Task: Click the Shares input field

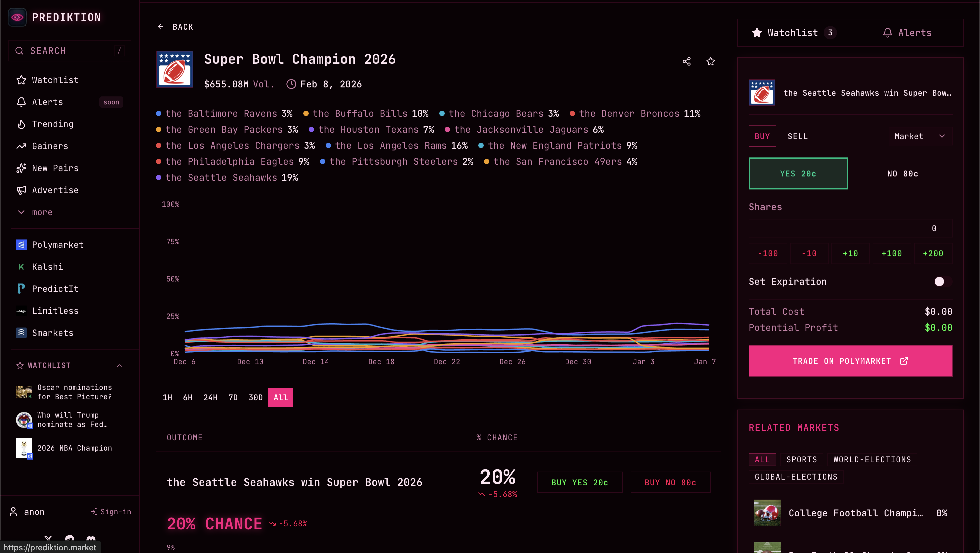Action: coord(850,228)
